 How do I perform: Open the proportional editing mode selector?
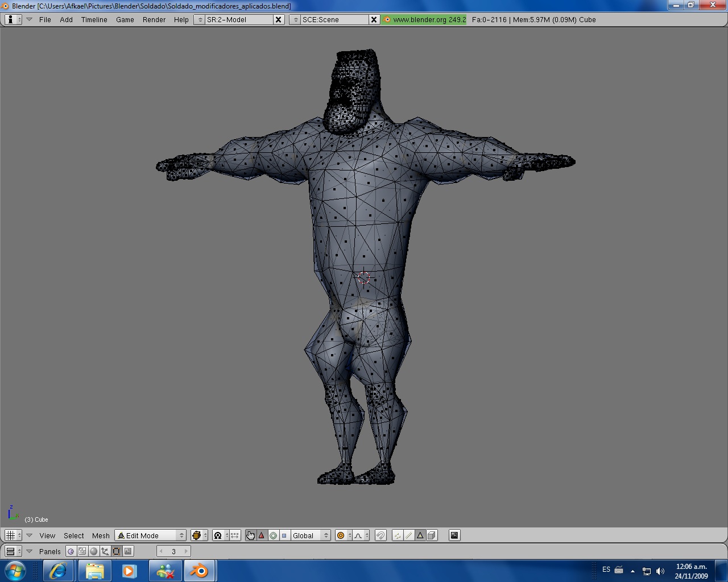point(344,535)
